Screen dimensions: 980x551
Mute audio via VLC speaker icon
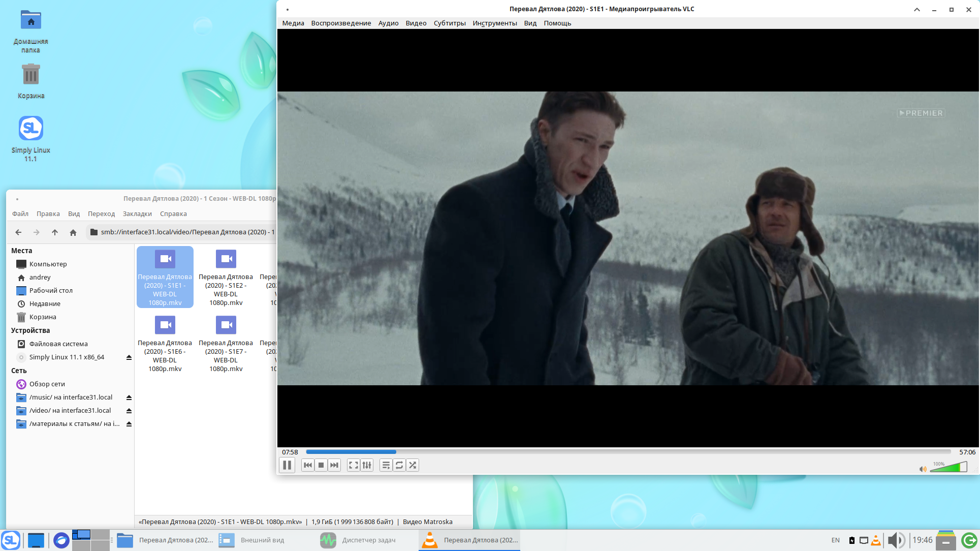click(x=923, y=469)
